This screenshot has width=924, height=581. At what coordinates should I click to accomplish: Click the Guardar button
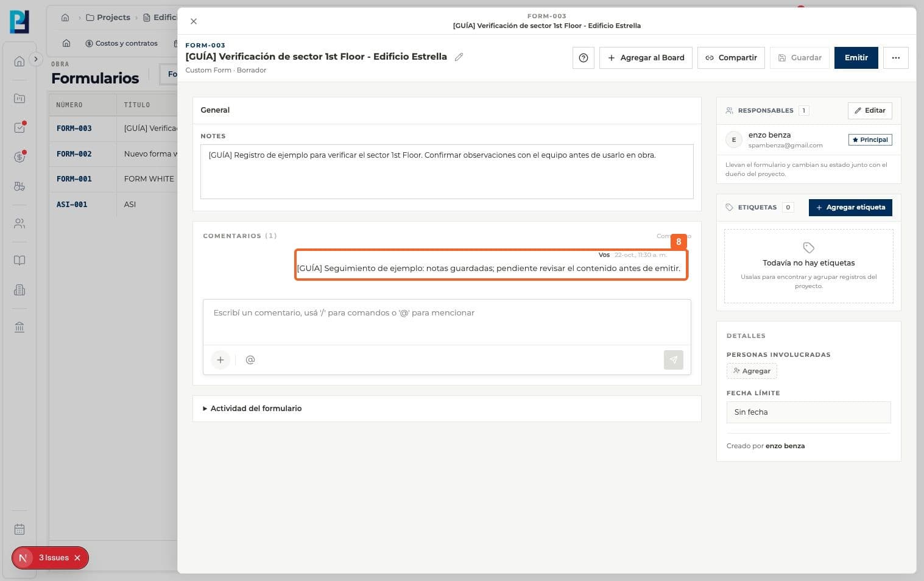800,58
